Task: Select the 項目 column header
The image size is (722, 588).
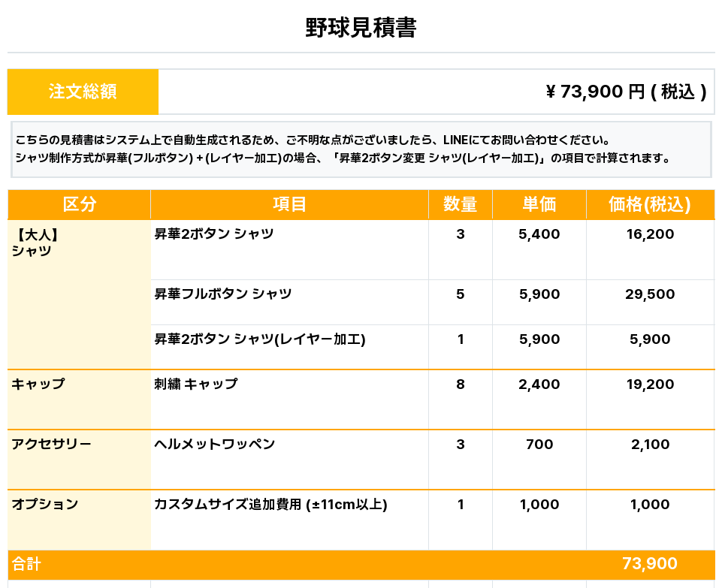Action: (x=289, y=204)
